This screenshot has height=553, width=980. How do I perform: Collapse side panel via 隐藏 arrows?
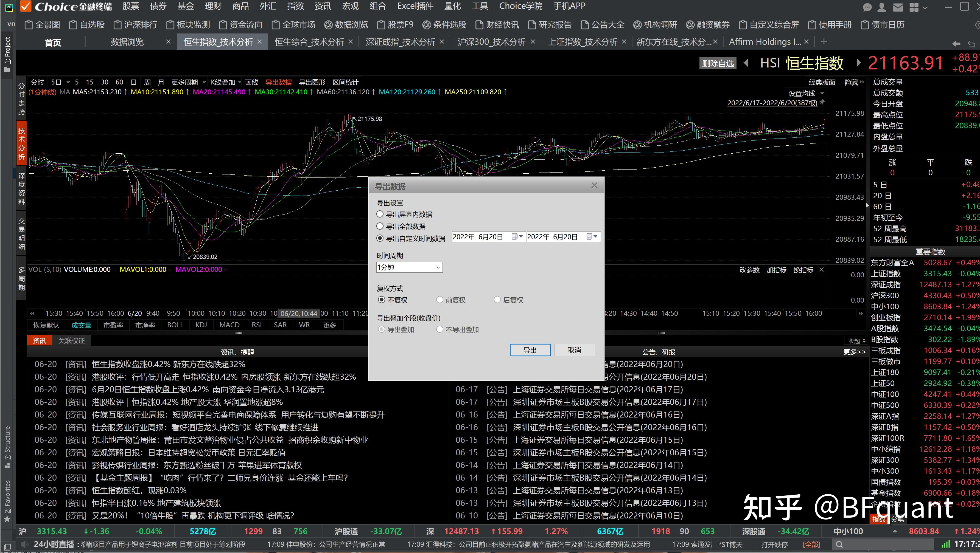coord(854,82)
